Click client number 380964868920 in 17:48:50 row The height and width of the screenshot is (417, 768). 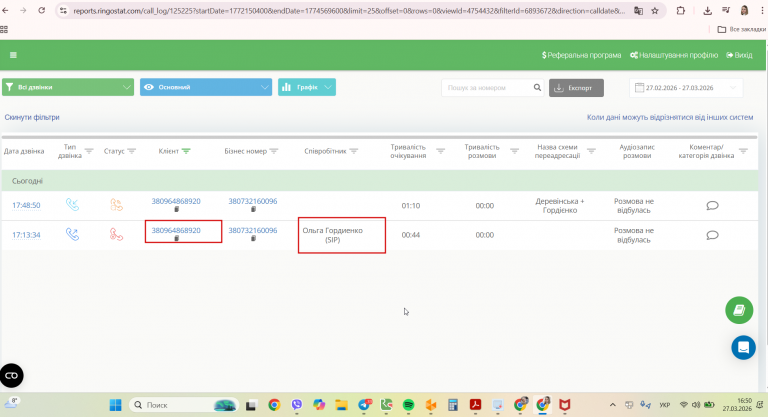click(176, 201)
